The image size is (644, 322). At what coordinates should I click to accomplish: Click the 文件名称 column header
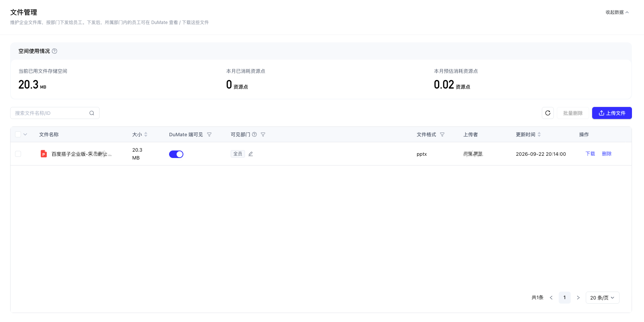[49, 134]
